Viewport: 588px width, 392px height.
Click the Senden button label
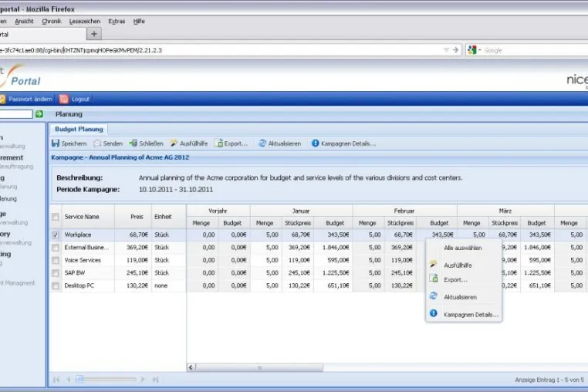point(113,144)
